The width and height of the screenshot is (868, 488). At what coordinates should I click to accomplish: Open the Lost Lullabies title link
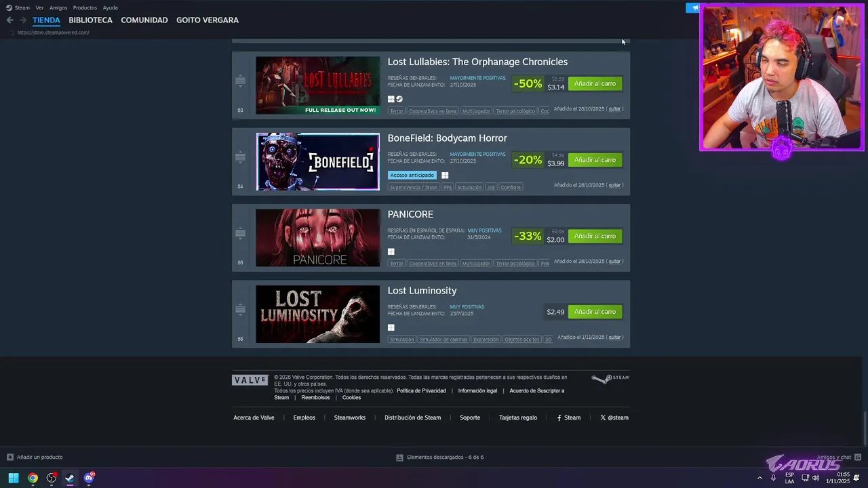[477, 62]
